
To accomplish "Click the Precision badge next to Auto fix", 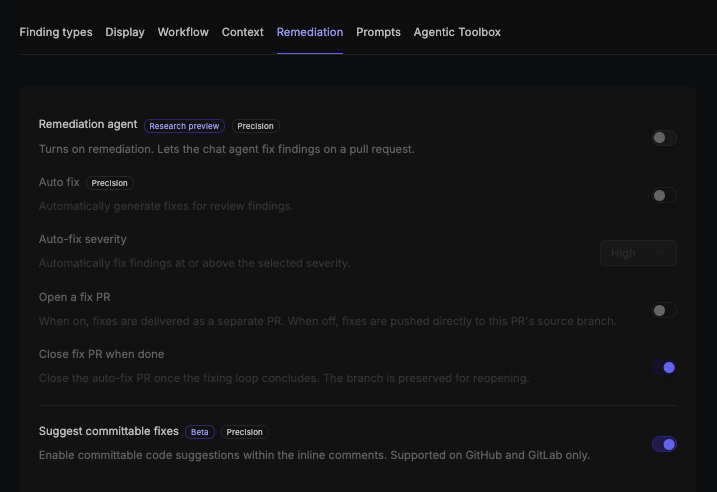I will pos(110,183).
